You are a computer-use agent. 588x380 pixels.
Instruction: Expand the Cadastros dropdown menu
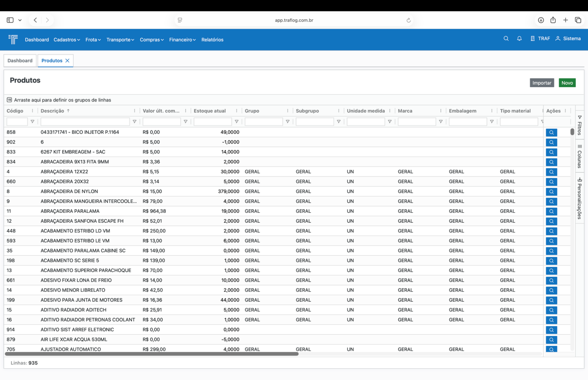(67, 40)
